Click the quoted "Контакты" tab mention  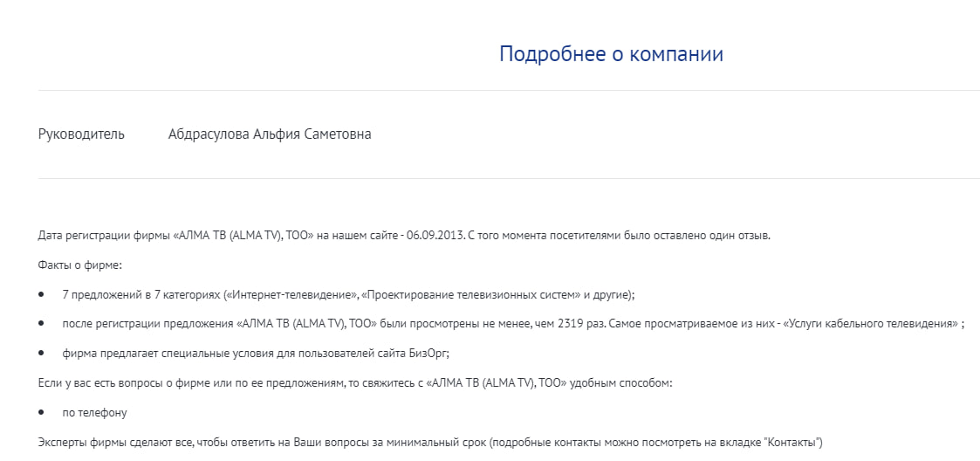click(792, 443)
